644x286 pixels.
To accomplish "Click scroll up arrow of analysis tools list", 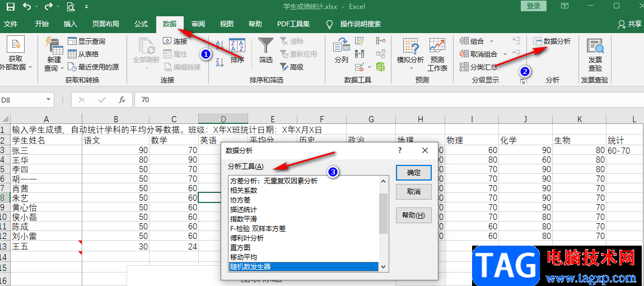I will (384, 181).
